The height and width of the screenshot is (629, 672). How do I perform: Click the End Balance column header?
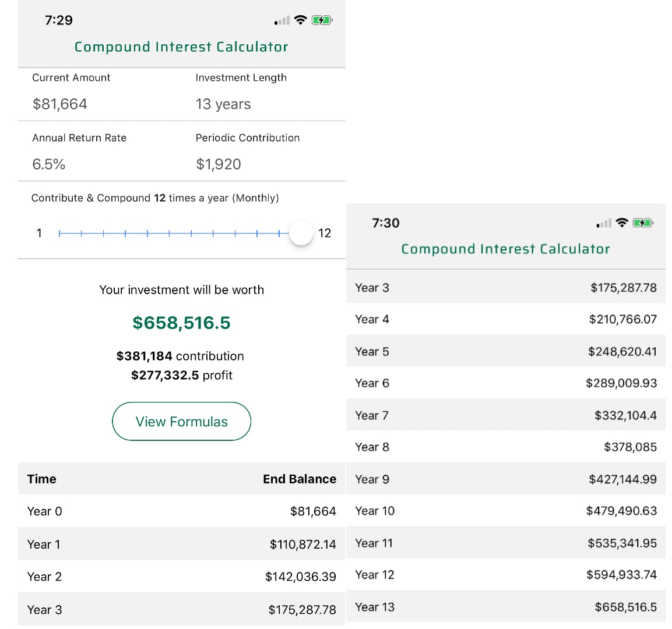299,479
